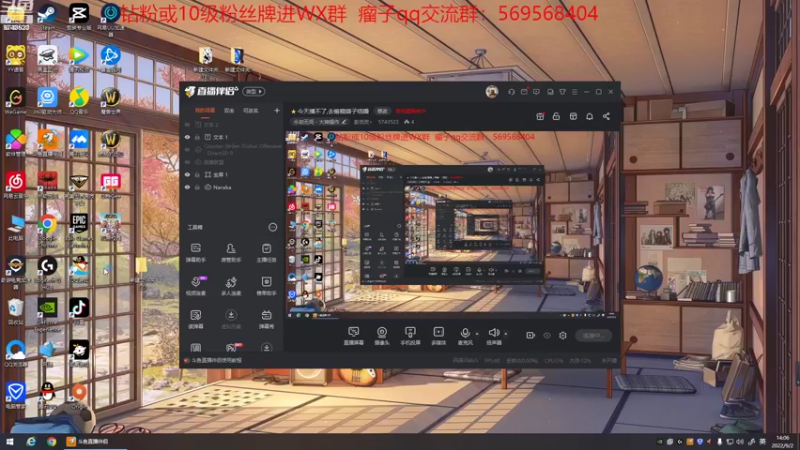Click the user avatar in the title bar
This screenshot has height=450, width=800.
[x=492, y=92]
